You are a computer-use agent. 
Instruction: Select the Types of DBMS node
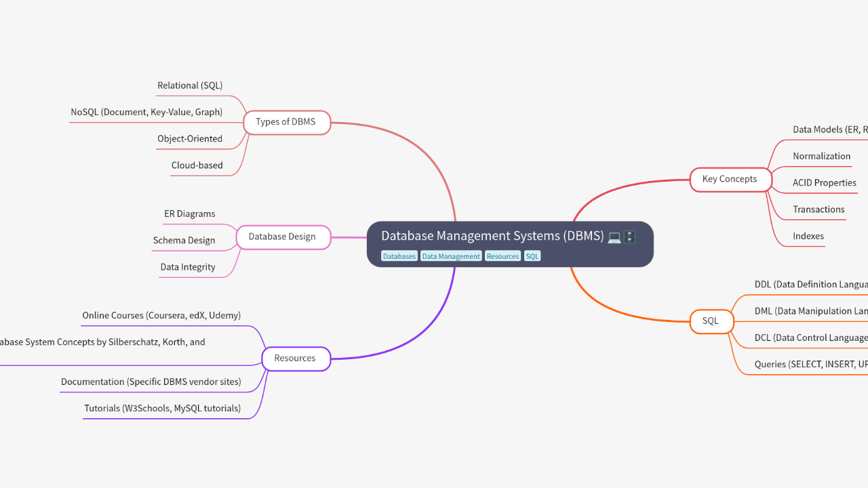(286, 123)
